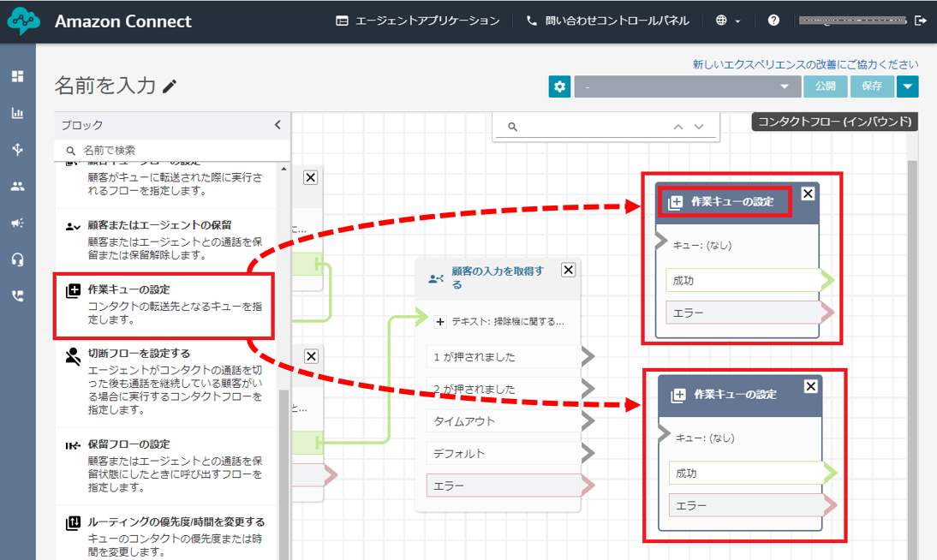The image size is (937, 560).
Task: Close the lower 作業キューの設定 block
Action: 810,387
